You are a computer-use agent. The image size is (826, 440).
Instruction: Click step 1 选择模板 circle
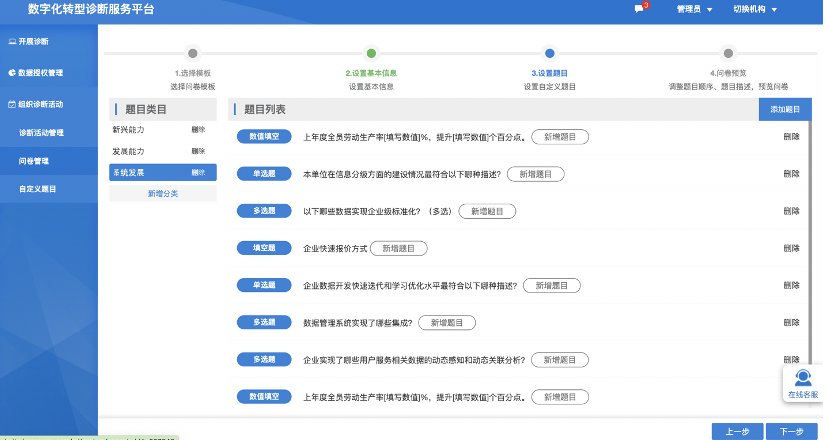point(193,53)
